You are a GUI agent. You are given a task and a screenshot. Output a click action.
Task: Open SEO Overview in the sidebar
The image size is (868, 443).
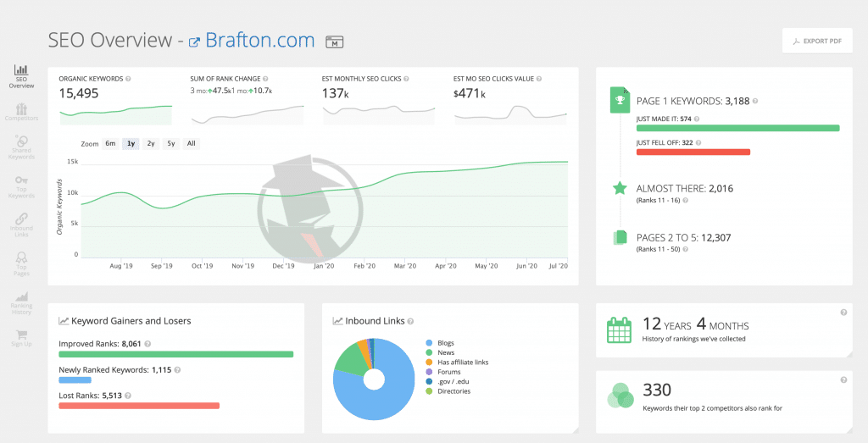21,75
